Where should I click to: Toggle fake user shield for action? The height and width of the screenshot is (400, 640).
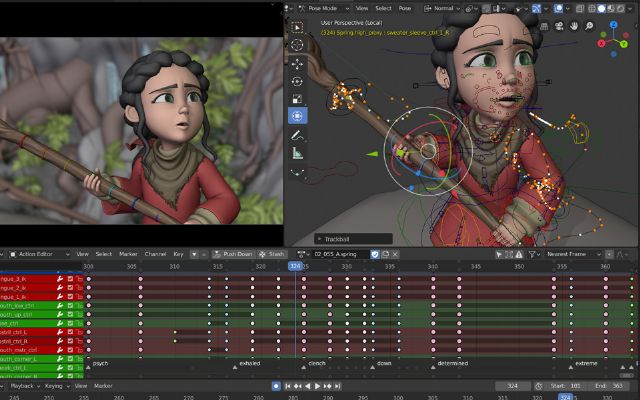point(375,254)
